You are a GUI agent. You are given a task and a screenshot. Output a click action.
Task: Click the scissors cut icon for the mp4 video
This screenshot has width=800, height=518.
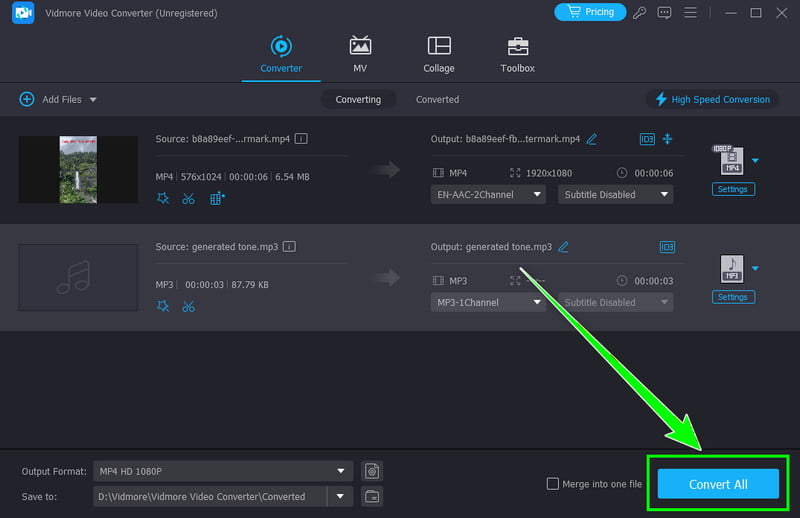pos(188,198)
